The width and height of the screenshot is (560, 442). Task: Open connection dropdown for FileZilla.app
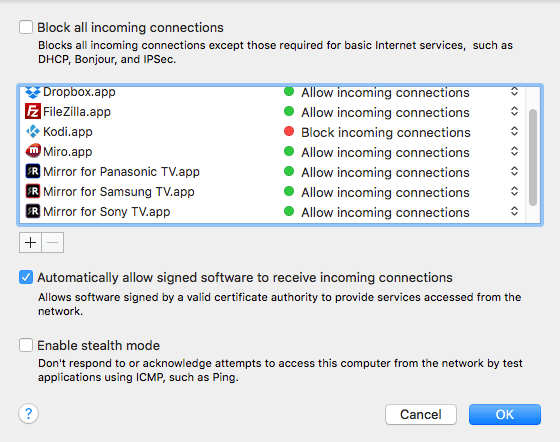click(x=514, y=111)
